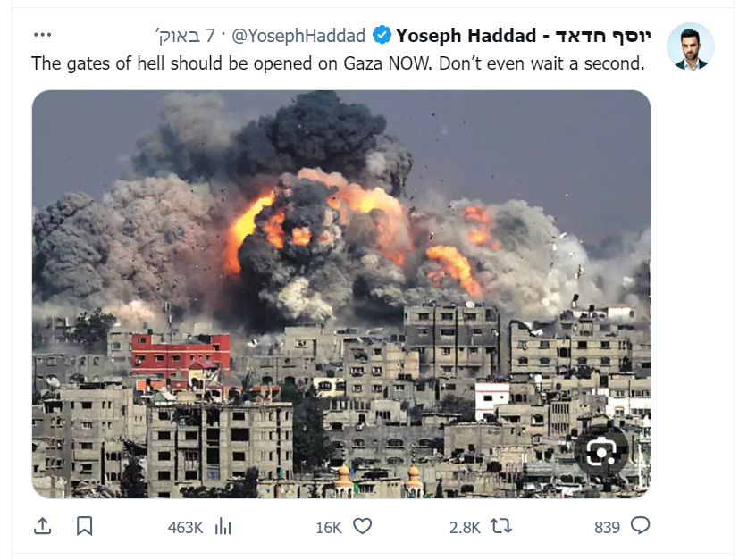Screen dimensions: 739x560
Task: Open the three-dot more options menu
Action: (42, 35)
